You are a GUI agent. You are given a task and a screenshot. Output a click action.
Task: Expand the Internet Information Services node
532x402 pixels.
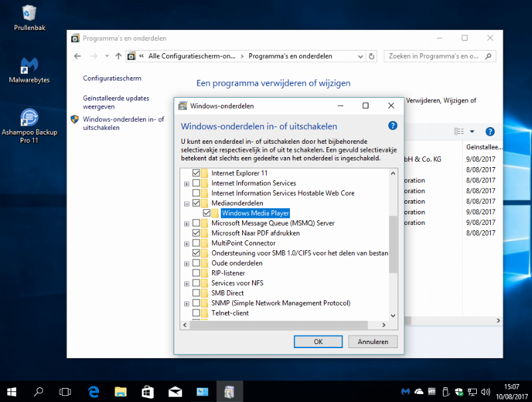[x=187, y=183]
